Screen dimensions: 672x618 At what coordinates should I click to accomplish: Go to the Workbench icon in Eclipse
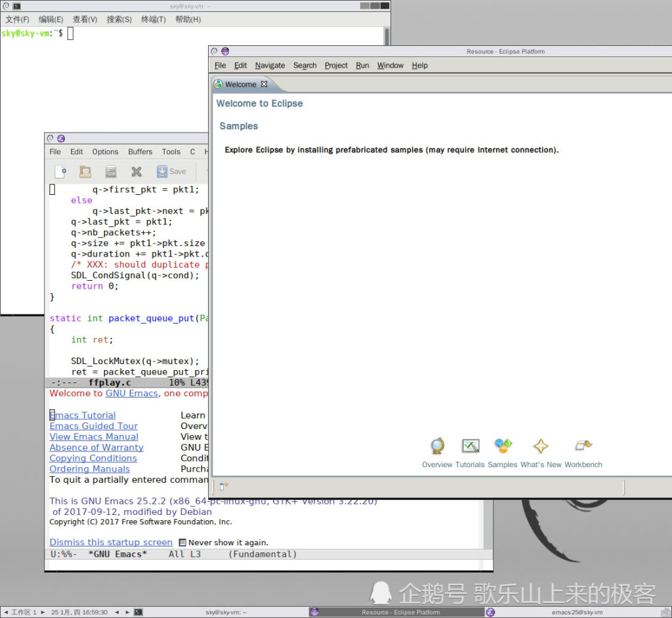coord(583,445)
